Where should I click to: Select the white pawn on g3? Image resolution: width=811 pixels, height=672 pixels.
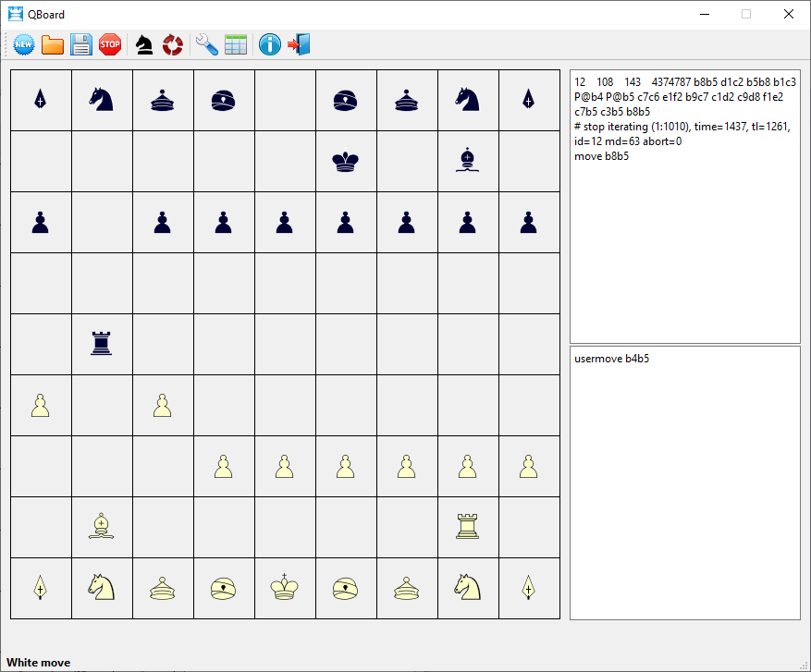pyautogui.click(x=407, y=467)
